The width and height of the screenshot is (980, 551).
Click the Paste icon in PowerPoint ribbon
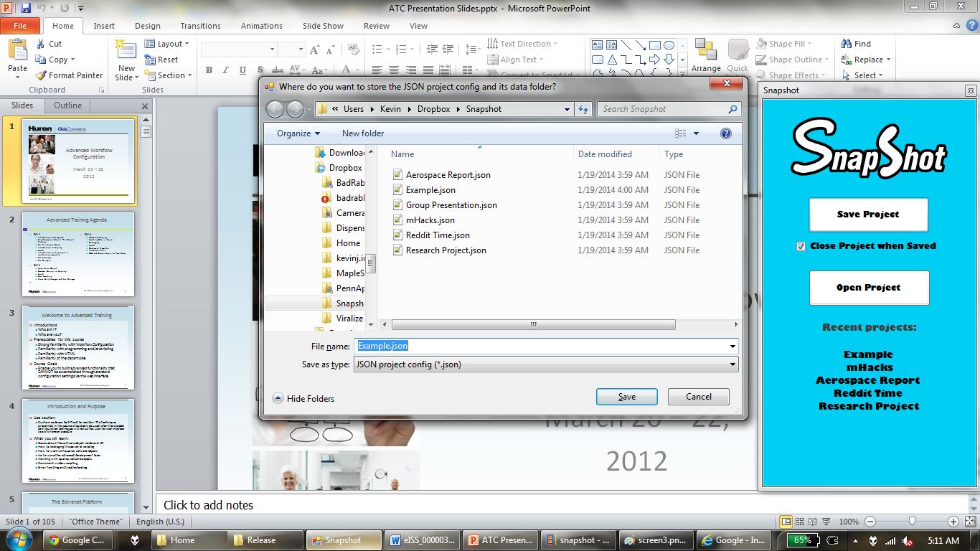[x=17, y=50]
